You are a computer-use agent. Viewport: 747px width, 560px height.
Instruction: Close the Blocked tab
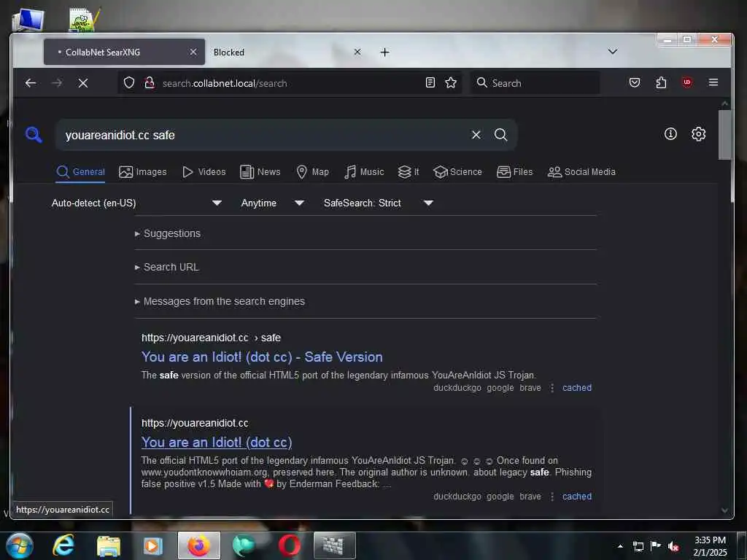tap(357, 52)
